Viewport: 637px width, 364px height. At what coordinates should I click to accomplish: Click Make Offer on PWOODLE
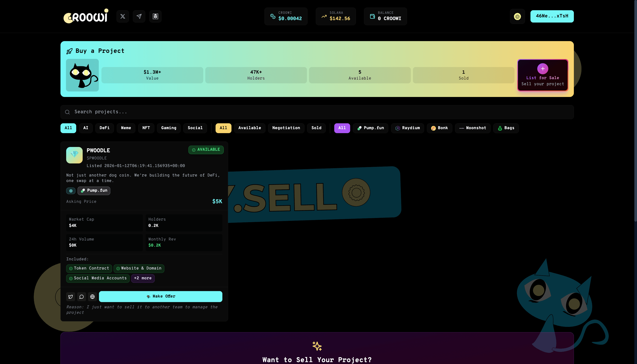tap(161, 296)
